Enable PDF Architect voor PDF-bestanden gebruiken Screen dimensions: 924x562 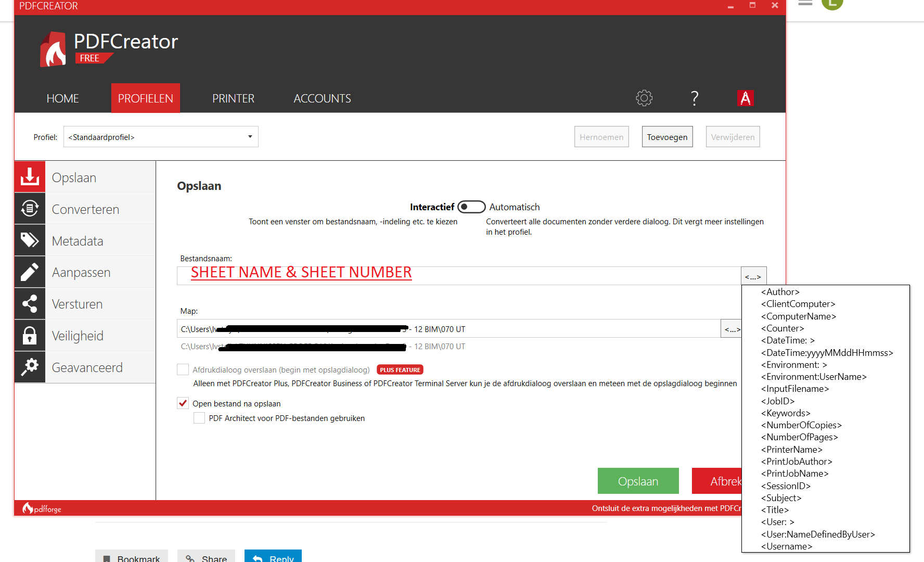click(199, 418)
